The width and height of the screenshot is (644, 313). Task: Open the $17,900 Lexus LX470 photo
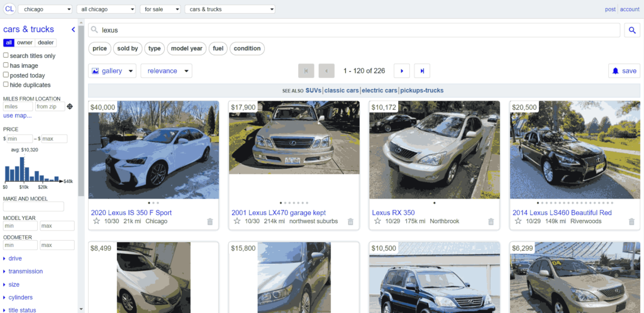tap(294, 138)
